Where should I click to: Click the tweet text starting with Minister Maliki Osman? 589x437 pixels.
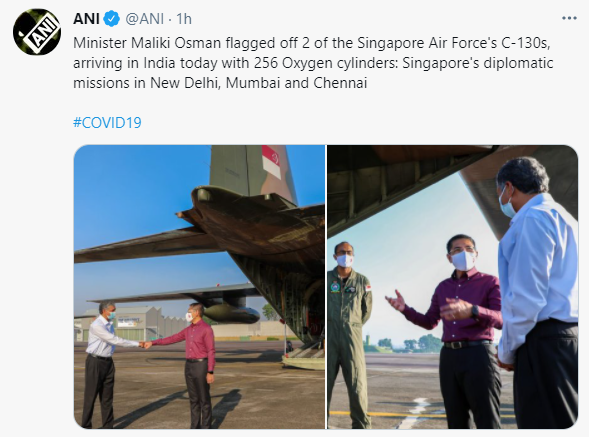[313, 63]
